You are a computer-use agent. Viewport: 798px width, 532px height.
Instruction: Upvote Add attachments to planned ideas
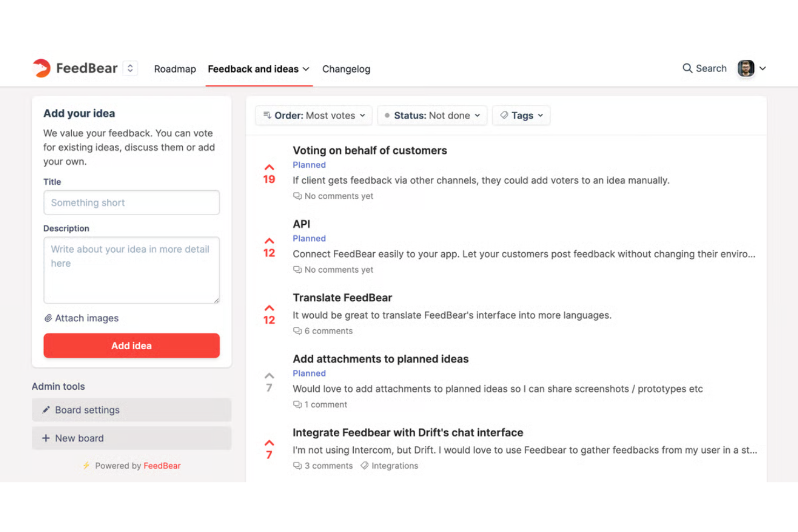pyautogui.click(x=269, y=376)
